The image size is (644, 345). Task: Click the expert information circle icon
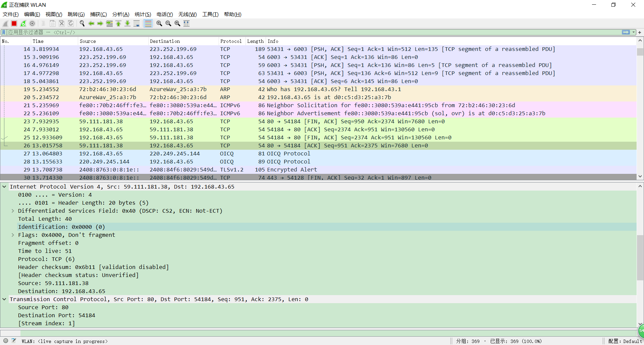[x=6, y=341]
